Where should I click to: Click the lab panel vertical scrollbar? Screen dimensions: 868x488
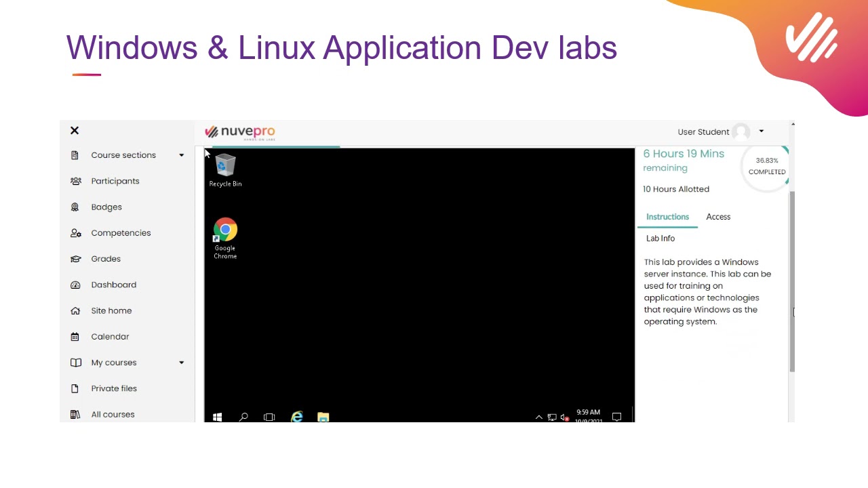792,281
